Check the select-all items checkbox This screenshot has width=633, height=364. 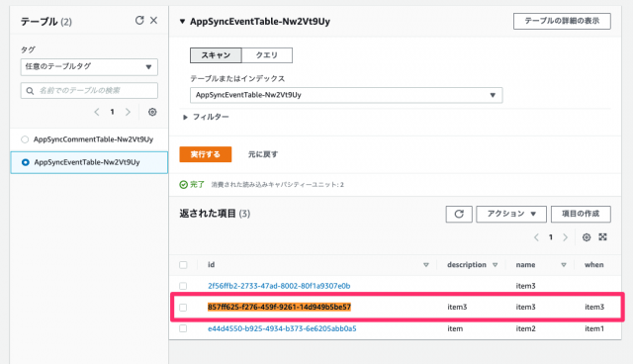pyautogui.click(x=183, y=265)
